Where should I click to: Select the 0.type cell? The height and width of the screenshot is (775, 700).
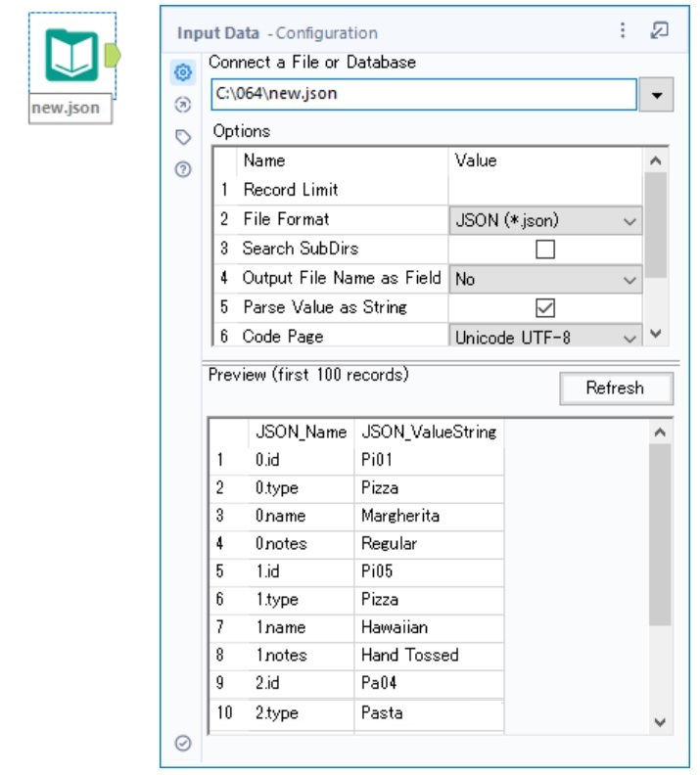(302, 488)
